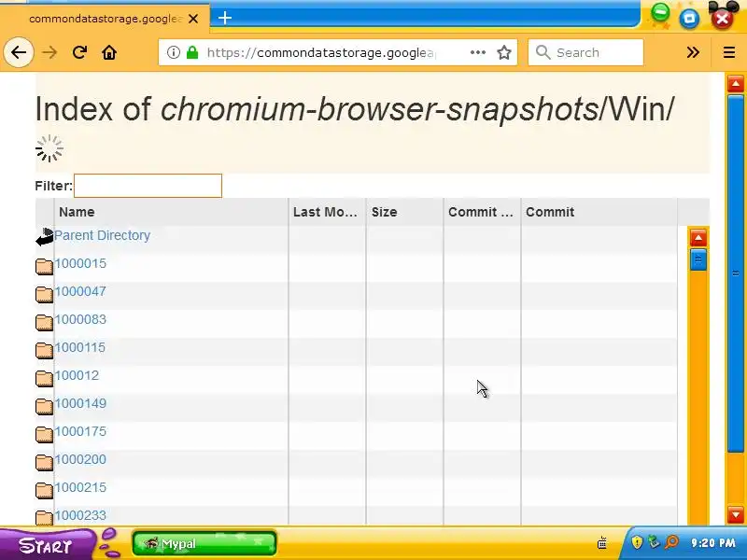The image size is (747, 560).
Task: Go back with the browser back arrow
Action: coord(19,52)
